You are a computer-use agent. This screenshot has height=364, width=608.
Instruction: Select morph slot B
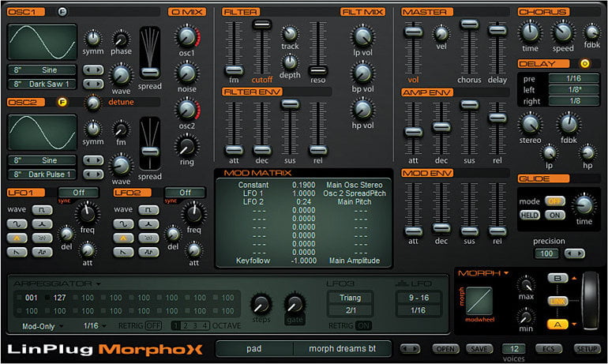[x=557, y=278]
